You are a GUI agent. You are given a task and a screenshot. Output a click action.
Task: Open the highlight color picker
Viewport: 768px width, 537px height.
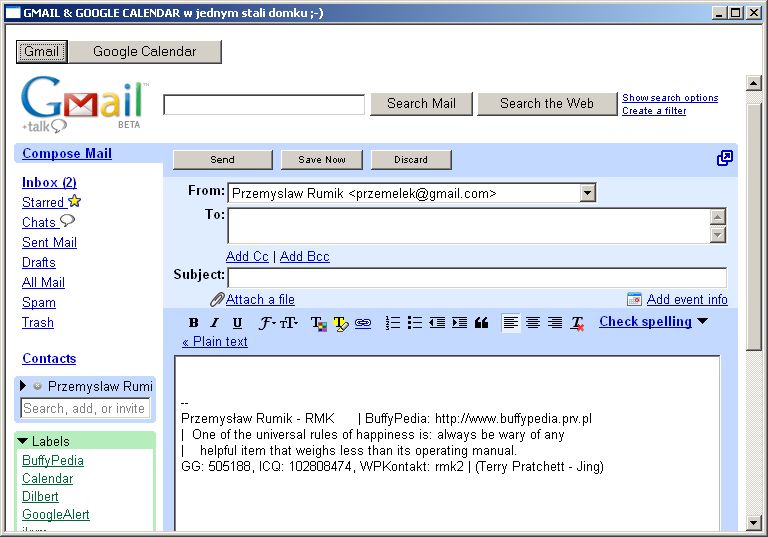coord(340,323)
